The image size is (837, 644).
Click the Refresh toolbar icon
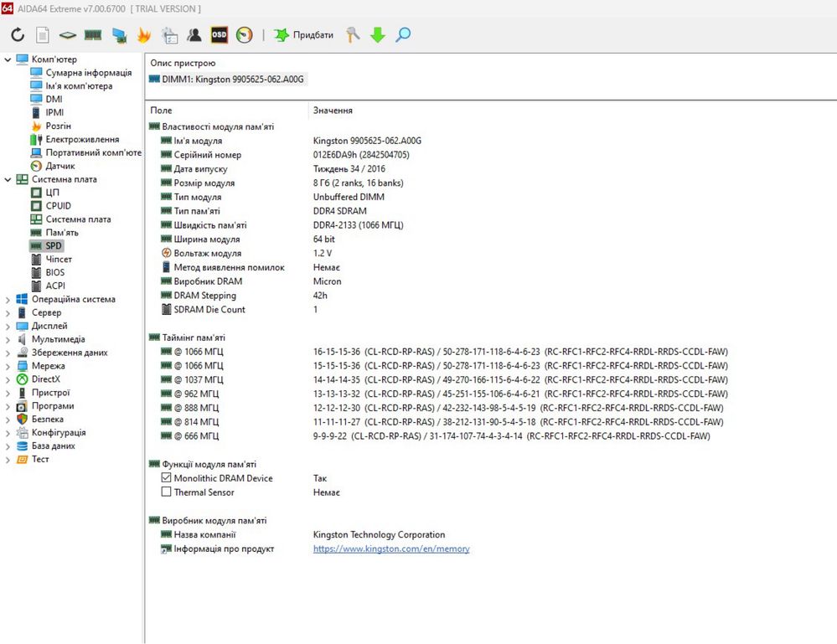tap(18, 35)
